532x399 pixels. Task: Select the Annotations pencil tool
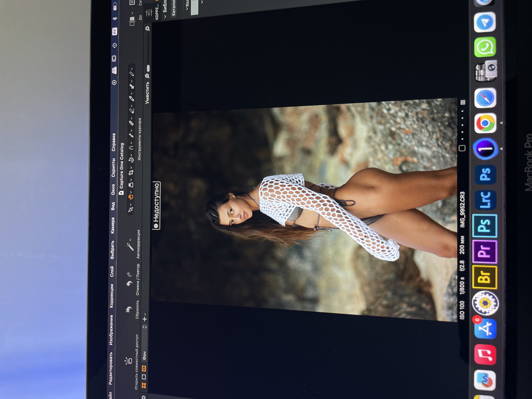coord(132,74)
